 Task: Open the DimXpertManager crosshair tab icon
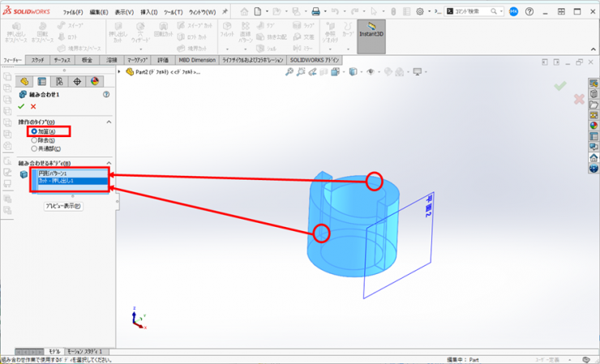click(x=77, y=81)
